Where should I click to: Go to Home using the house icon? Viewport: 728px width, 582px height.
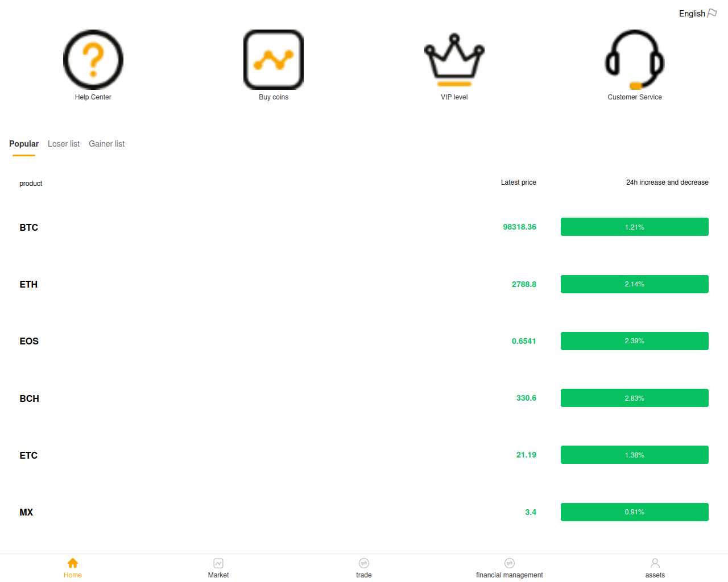click(73, 563)
